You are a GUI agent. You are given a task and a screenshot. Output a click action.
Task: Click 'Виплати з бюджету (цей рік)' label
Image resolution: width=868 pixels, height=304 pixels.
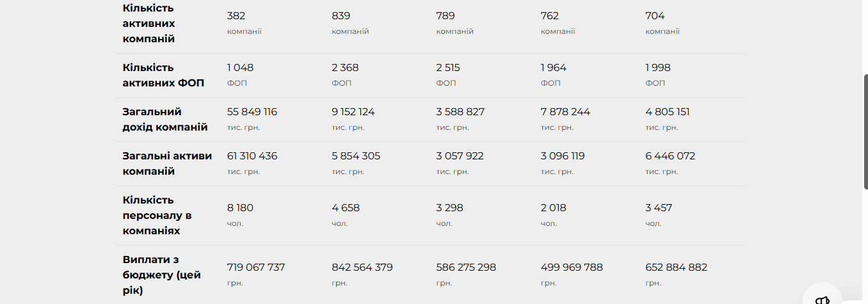pyautogui.click(x=161, y=275)
